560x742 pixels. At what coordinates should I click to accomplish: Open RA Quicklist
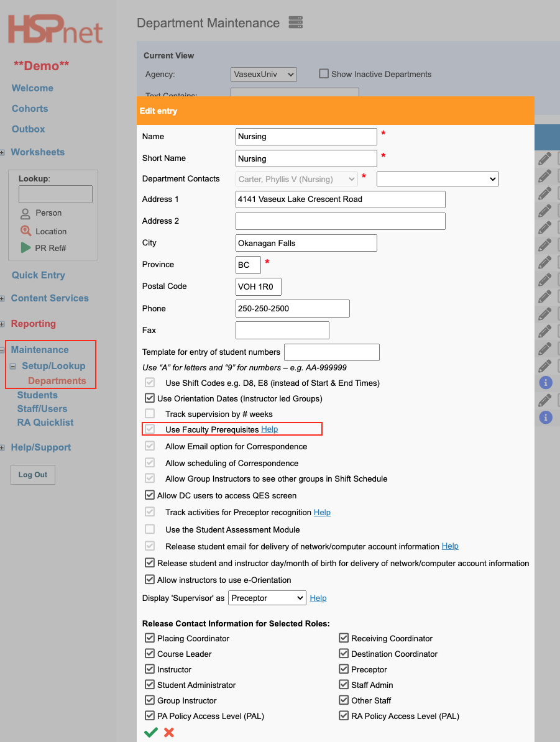point(45,422)
